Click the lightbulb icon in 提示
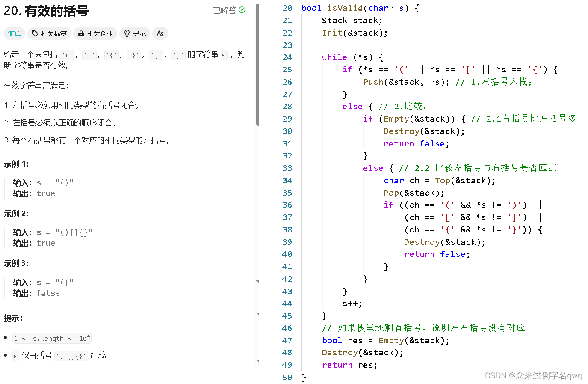Image resolution: width=588 pixels, height=384 pixels. click(x=127, y=33)
